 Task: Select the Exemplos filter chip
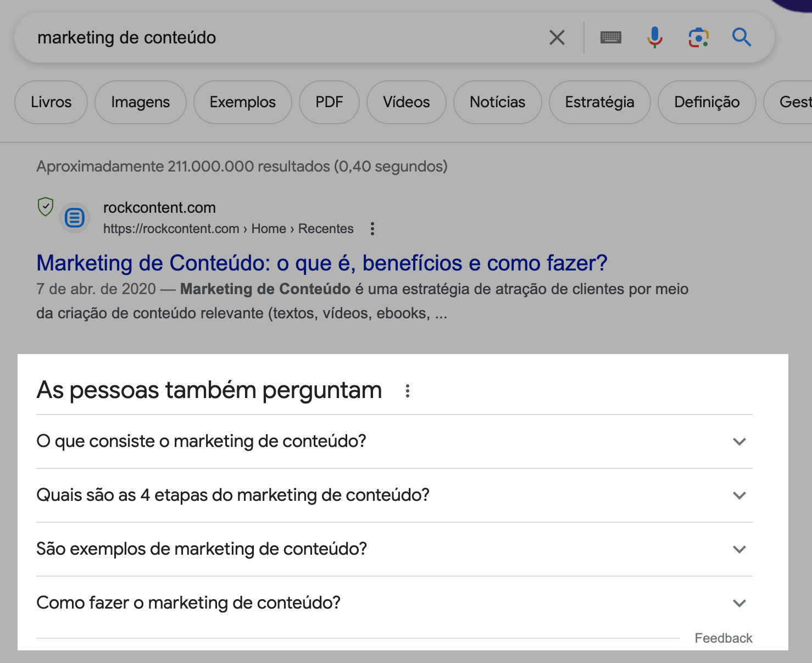tap(243, 102)
